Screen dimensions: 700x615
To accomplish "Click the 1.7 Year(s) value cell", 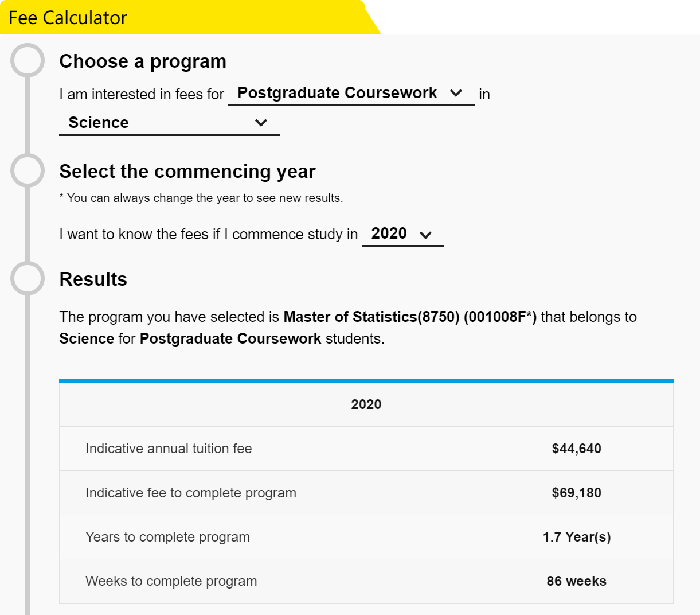I will click(577, 537).
